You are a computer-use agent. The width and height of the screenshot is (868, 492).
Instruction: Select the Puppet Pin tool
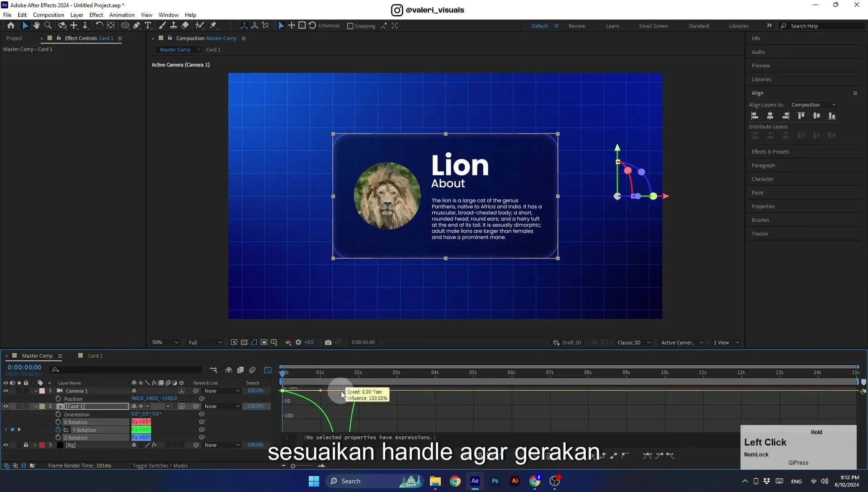213,26
